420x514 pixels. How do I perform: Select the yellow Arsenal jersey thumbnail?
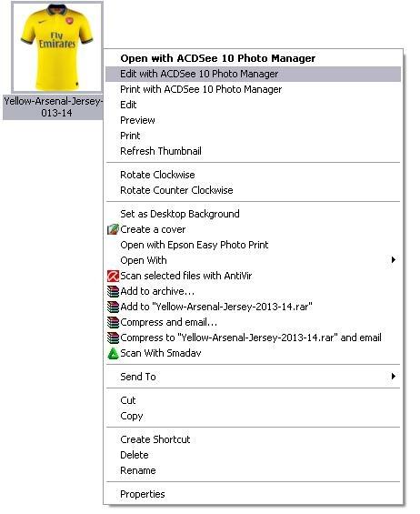[57, 47]
